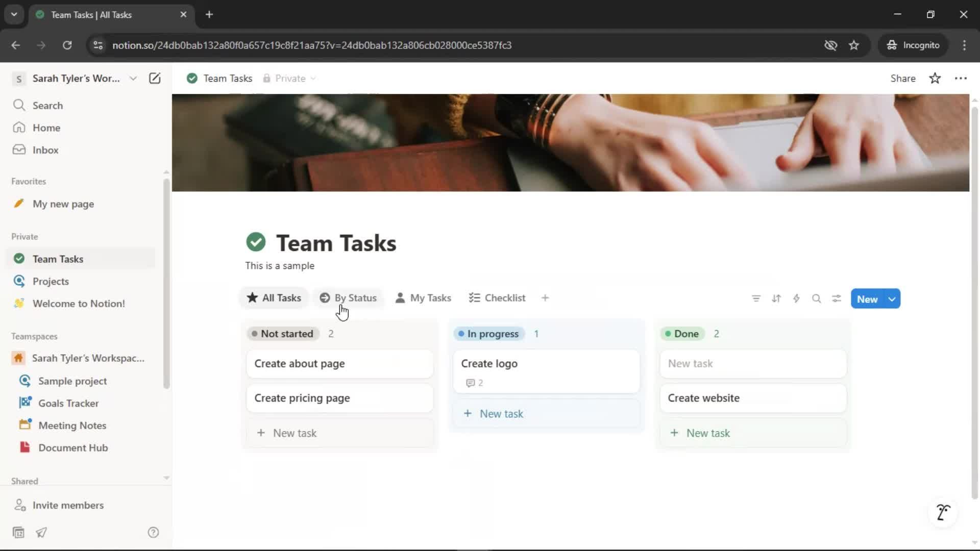Click the sidebar vertical scrollbar
Image resolution: width=980 pixels, height=551 pixels.
tap(166, 284)
